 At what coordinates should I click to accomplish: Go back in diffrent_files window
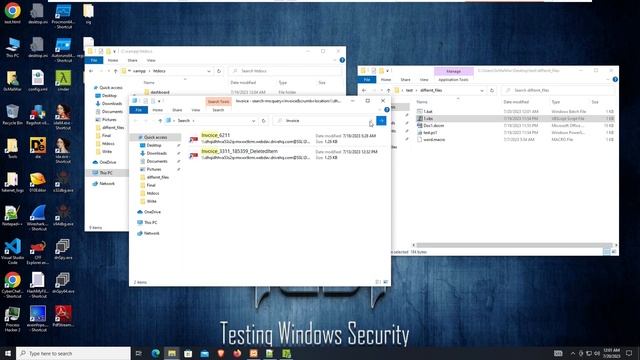364,90
